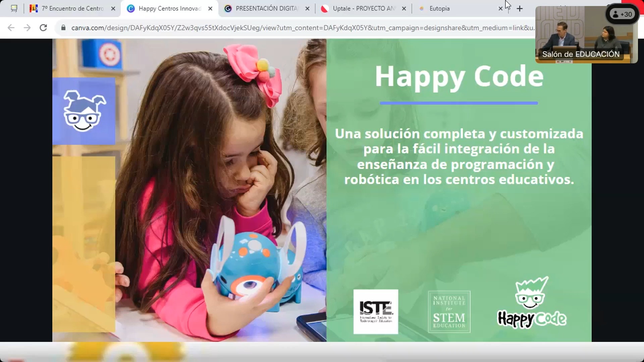Go forward to the next page
This screenshot has width=644, height=362.
(27, 27)
